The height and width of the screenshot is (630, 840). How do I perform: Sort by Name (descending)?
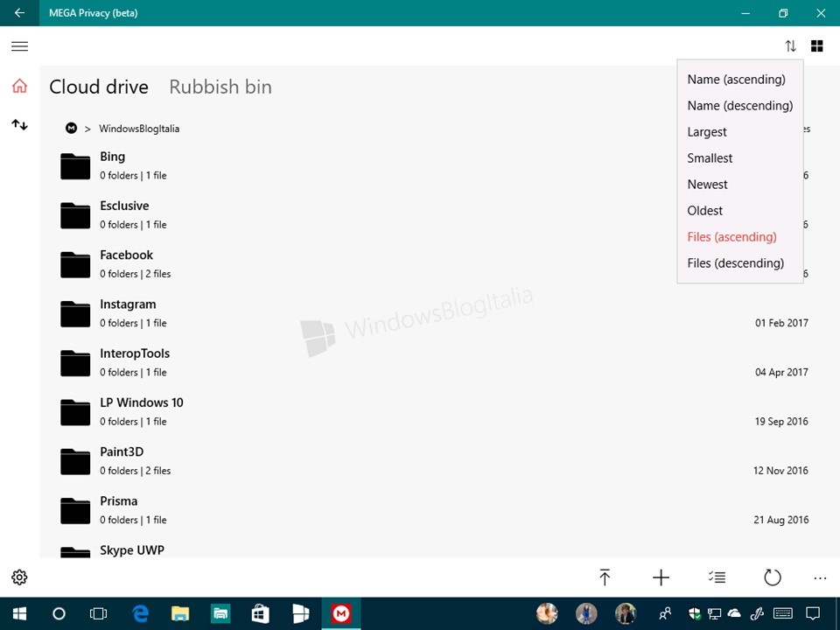(x=740, y=106)
